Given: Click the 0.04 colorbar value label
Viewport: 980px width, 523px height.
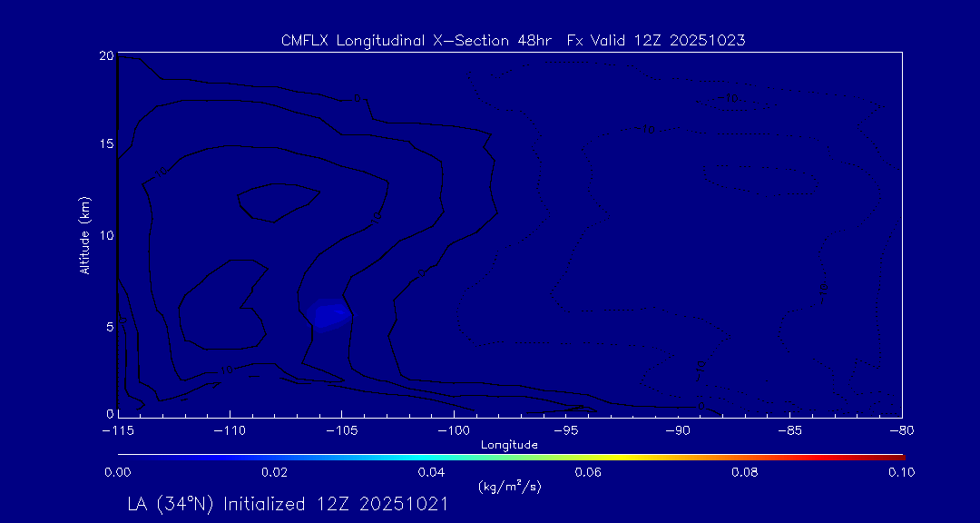Looking at the screenshot, I should pyautogui.click(x=431, y=472).
